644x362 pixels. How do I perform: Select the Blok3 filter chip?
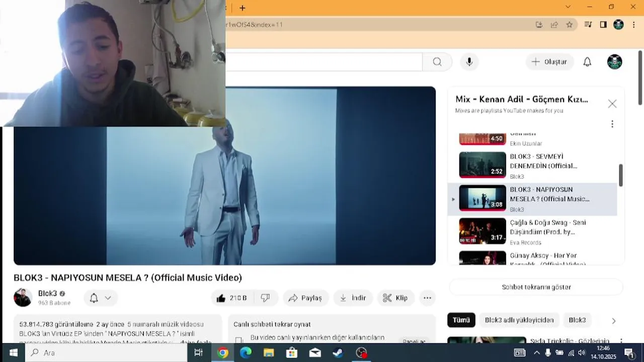point(577,320)
